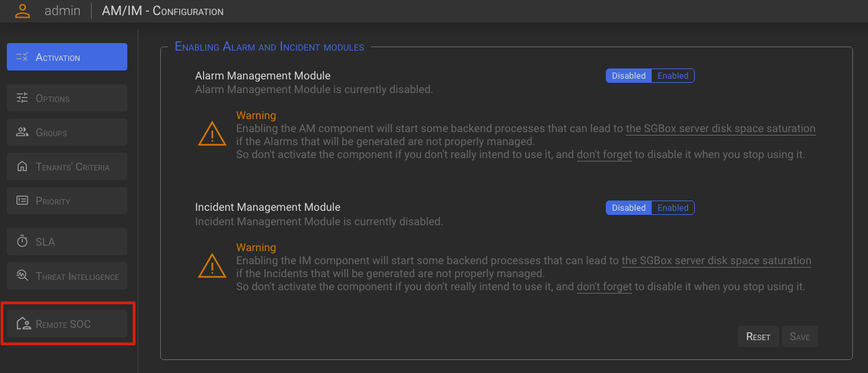Click the Groups people icon
Screen dimensions: 868x373
tap(22, 133)
